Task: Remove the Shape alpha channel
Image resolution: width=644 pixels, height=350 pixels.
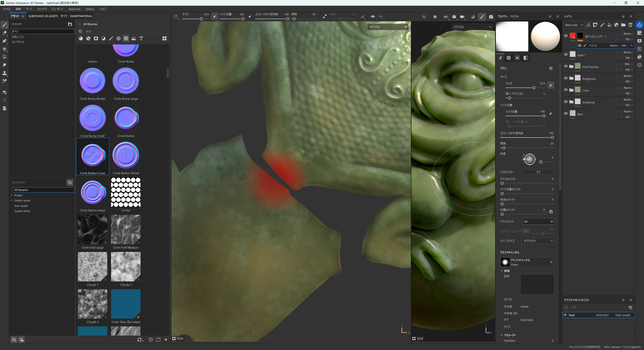Action: click(x=551, y=262)
